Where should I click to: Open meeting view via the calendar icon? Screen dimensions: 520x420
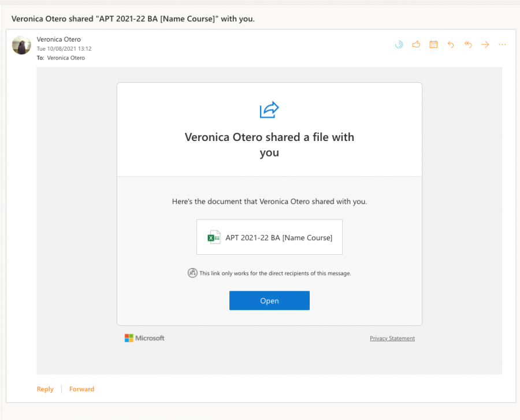click(x=433, y=44)
